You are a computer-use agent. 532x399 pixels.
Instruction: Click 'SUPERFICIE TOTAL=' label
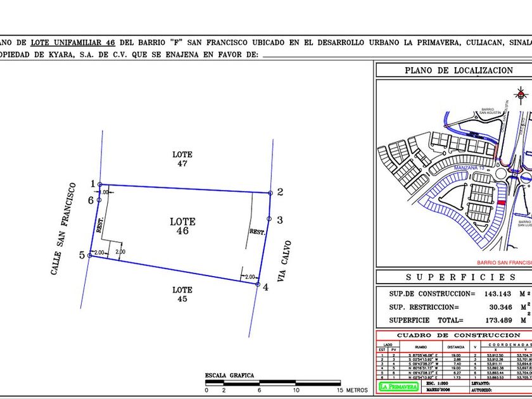426,320
